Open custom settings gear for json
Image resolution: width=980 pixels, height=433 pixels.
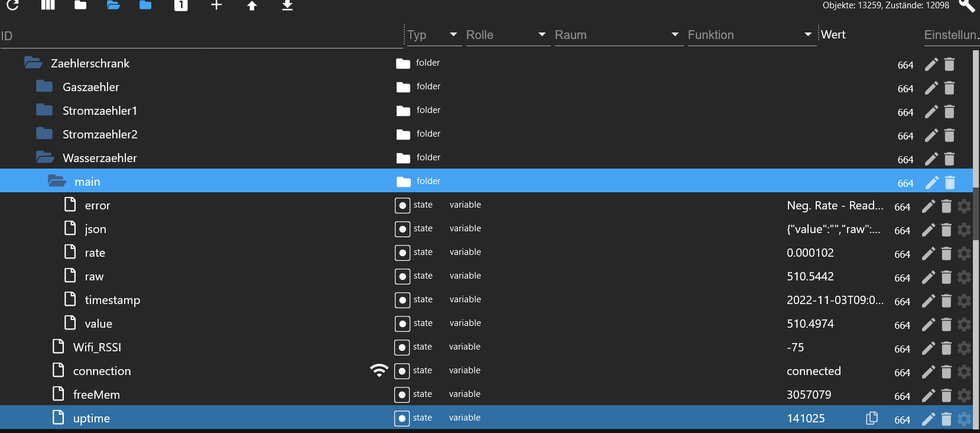point(964,230)
